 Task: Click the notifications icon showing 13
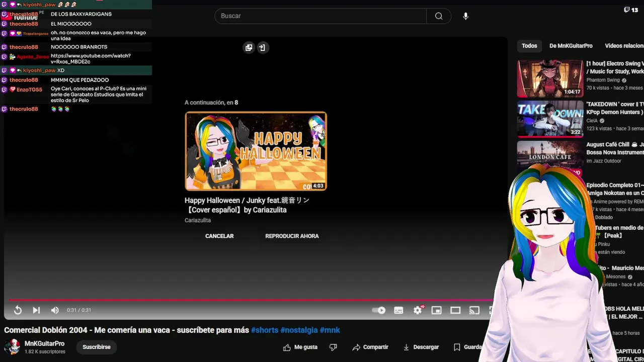(x=631, y=10)
